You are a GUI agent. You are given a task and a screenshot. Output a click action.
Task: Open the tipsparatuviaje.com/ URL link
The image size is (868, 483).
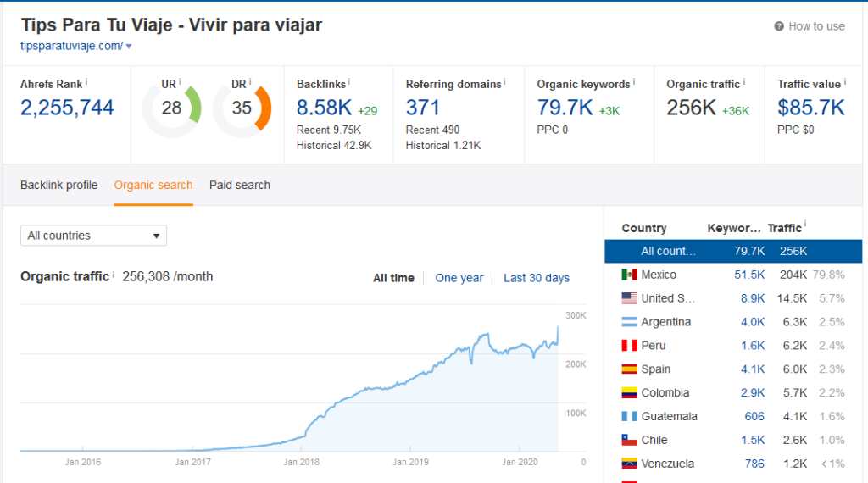[x=71, y=46]
